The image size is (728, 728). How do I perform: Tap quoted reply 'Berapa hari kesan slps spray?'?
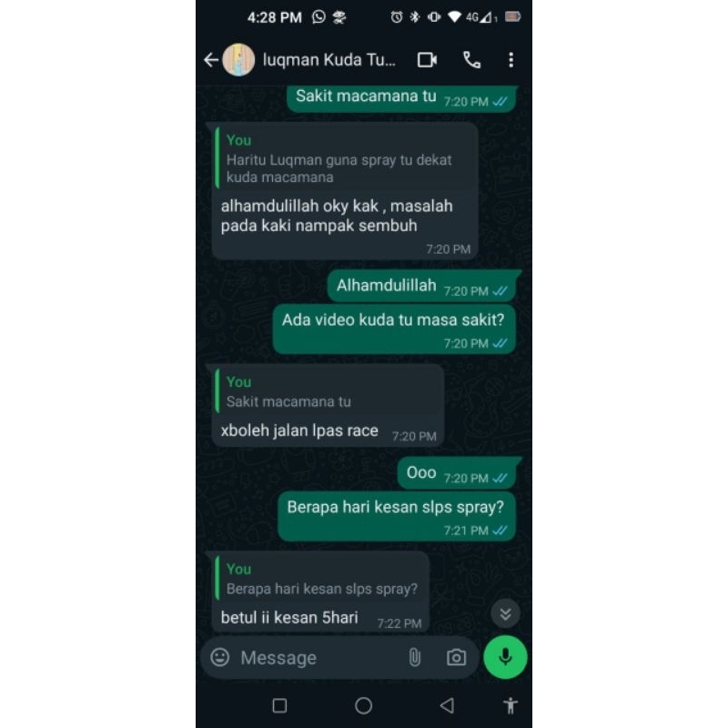(x=320, y=578)
